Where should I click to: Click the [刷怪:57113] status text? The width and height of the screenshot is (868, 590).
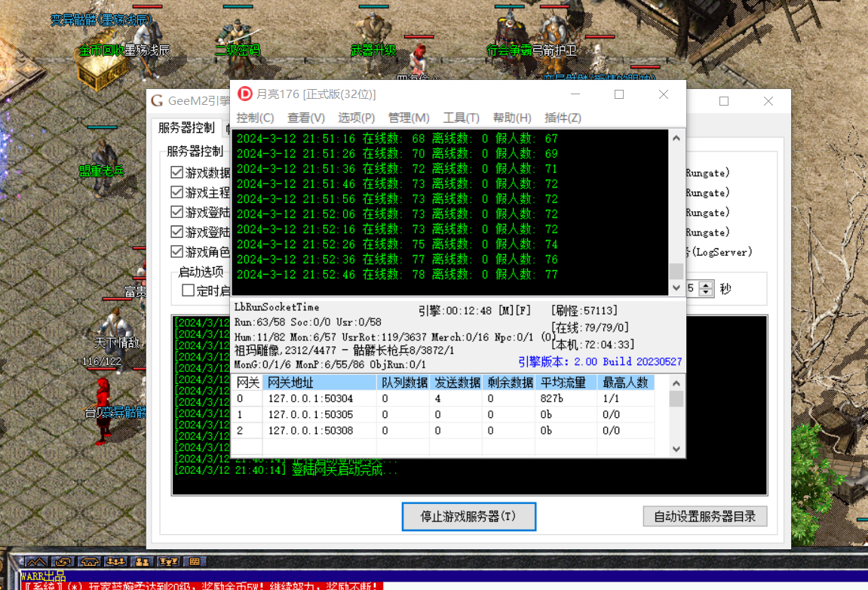[x=584, y=311]
